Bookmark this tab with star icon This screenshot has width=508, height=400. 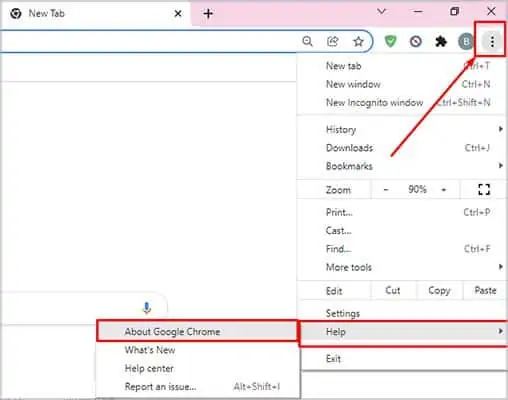(358, 42)
